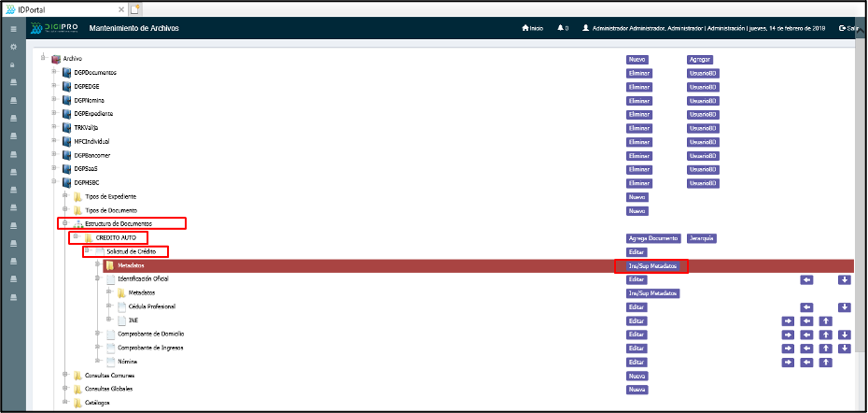868x413 pixels.
Task: Collapse the Estructura de Documentos node
Action: pos(64,223)
